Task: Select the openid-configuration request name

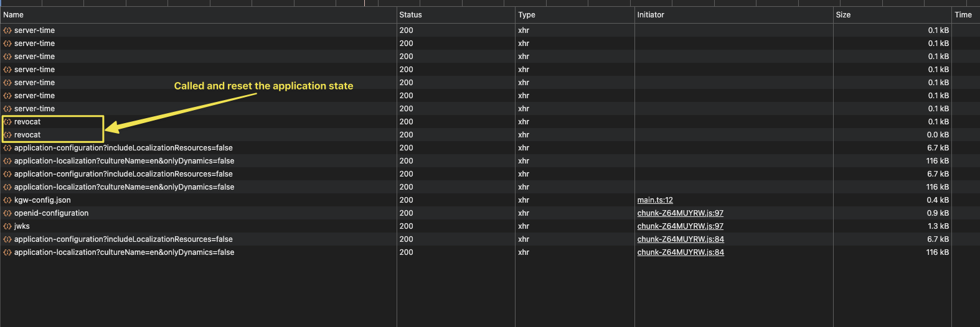Action: click(51, 213)
